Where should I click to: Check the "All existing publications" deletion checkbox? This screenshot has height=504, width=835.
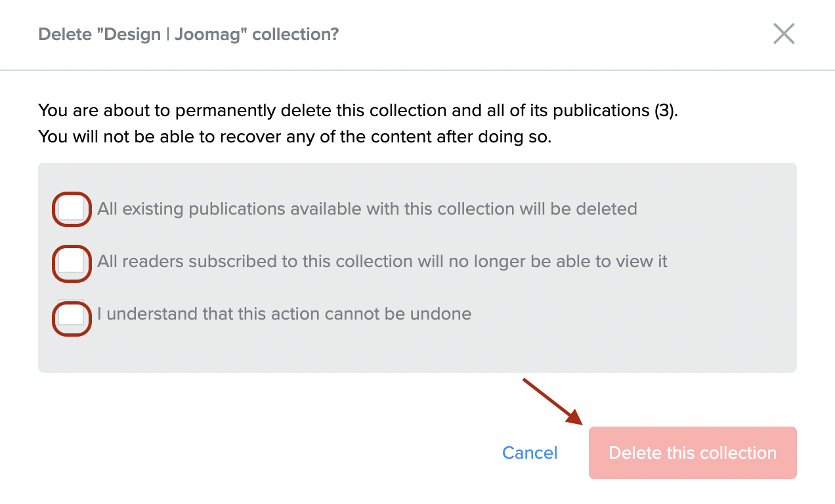[71, 209]
